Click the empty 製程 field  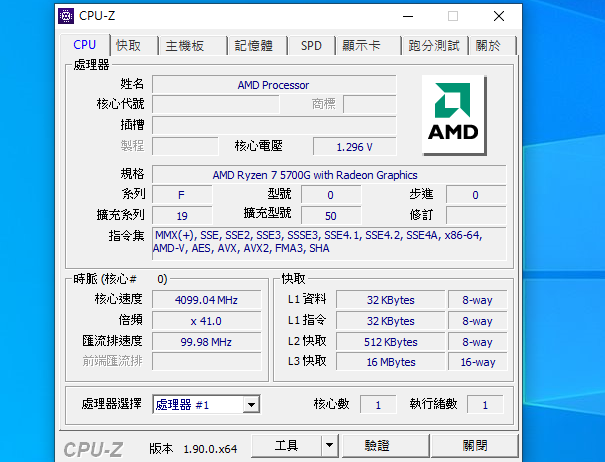185,146
